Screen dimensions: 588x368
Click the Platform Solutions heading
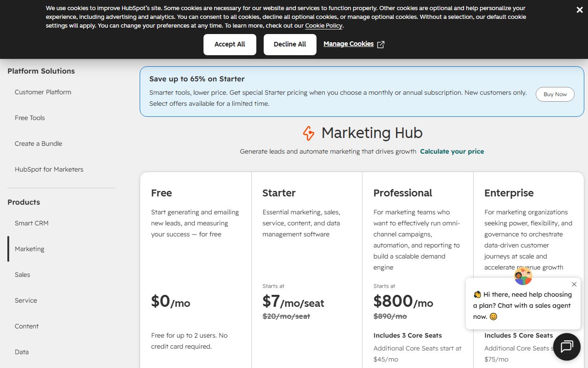tap(41, 71)
